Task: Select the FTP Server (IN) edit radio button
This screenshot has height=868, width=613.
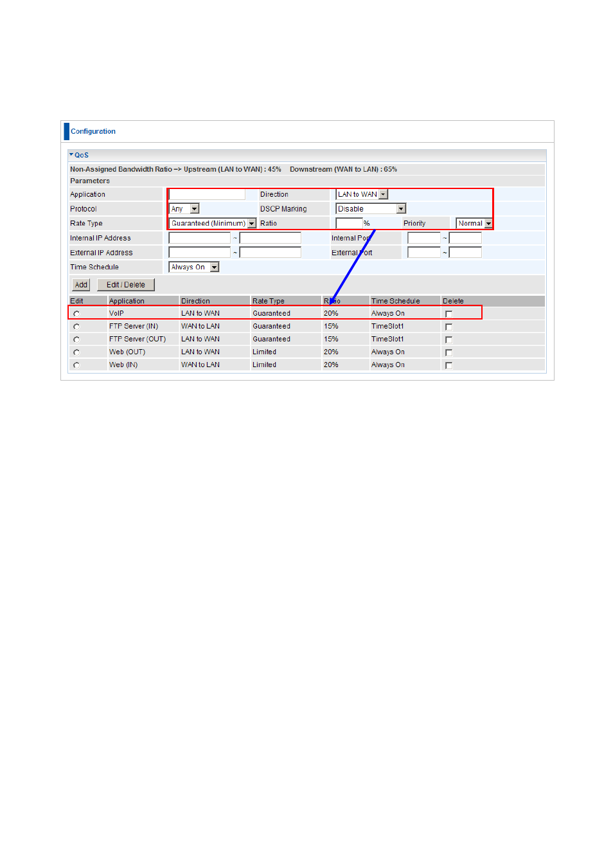Action: coord(76,327)
